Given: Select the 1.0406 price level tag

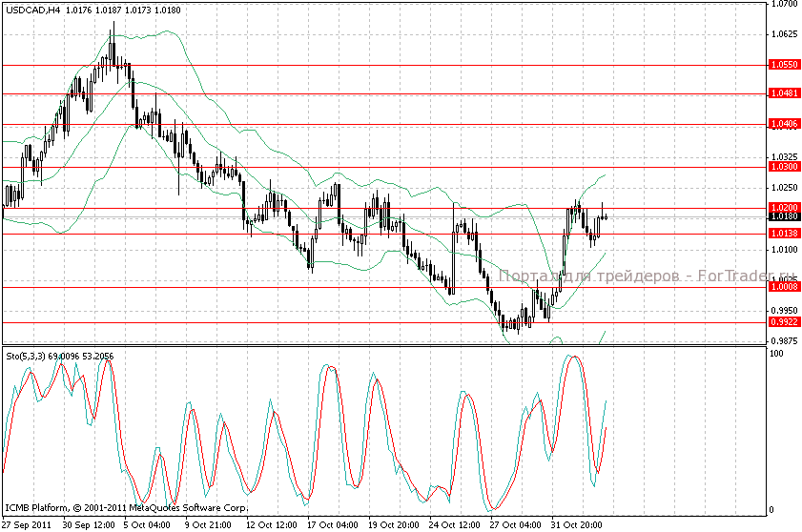Looking at the screenshot, I should click(x=782, y=124).
